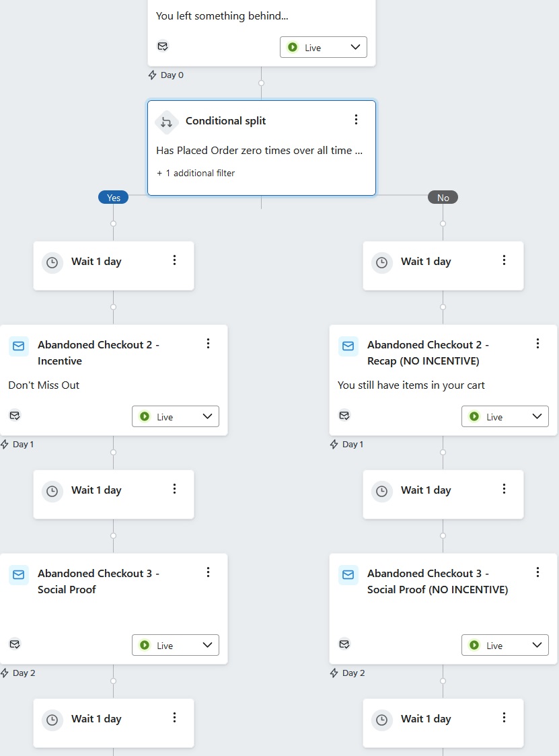Screen dimensions: 559x756
Task: Open the Live dropdown on Abandoned Checkout 3 - Social Proof (NO INCENTIVE)
Action: click(505, 645)
